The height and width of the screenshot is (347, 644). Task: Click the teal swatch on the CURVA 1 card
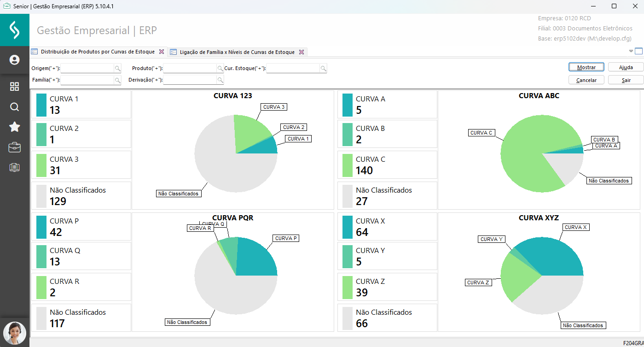click(41, 105)
